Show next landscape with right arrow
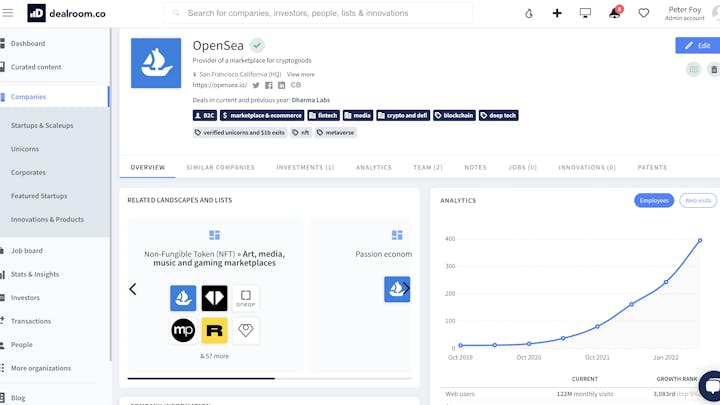 point(406,289)
